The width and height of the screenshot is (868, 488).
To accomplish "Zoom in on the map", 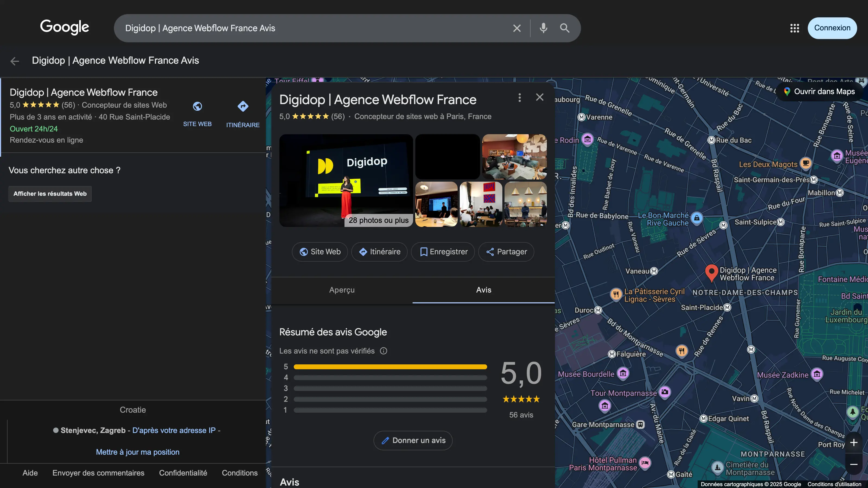I will point(854,442).
